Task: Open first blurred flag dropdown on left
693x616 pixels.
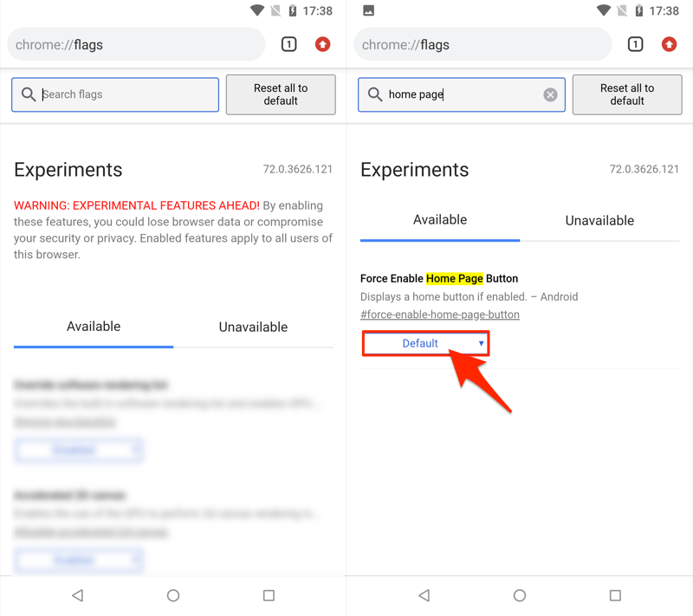Action: tap(79, 450)
